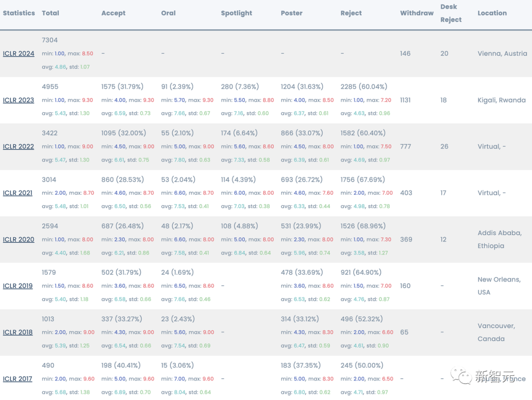The width and height of the screenshot is (532, 400).
Task: Click the accept cell 1575 (31.79%)
Action: [x=122, y=87]
